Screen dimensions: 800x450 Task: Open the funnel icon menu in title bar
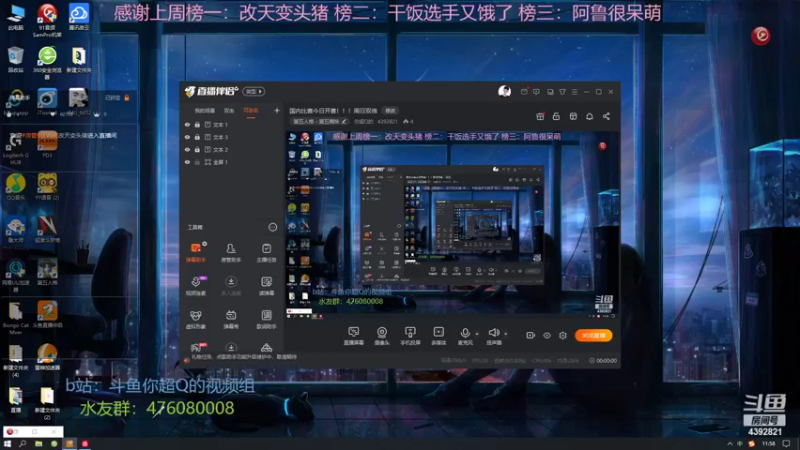tap(562, 92)
